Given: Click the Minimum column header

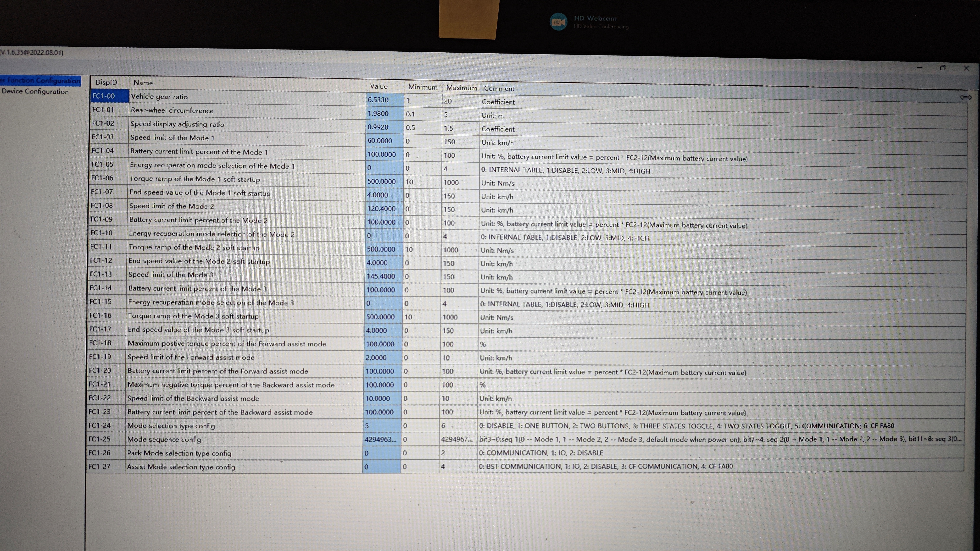Looking at the screenshot, I should [x=423, y=87].
